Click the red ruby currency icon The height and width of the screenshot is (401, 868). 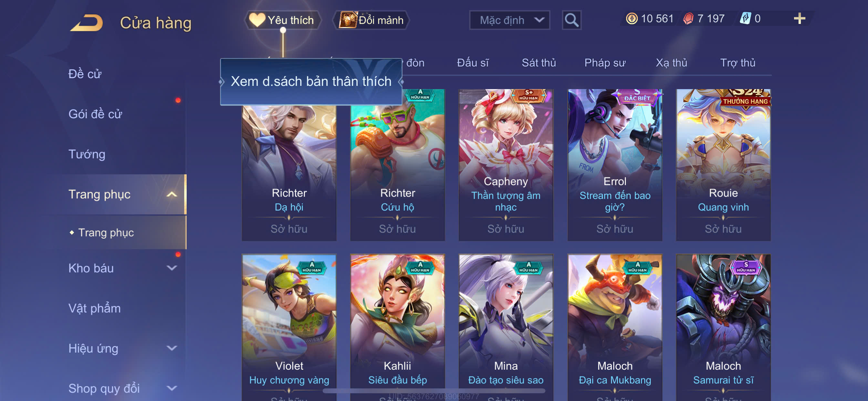pos(688,18)
